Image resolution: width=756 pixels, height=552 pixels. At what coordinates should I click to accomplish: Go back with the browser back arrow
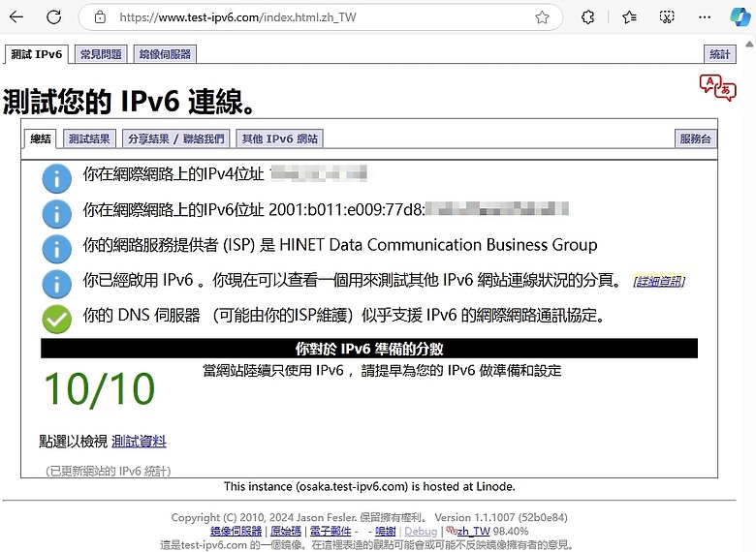[16, 17]
